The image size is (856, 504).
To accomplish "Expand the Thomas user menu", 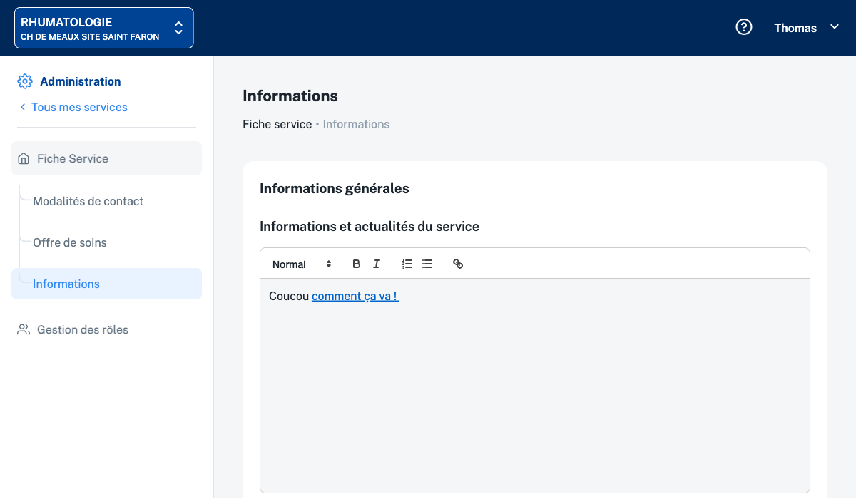I will (806, 28).
